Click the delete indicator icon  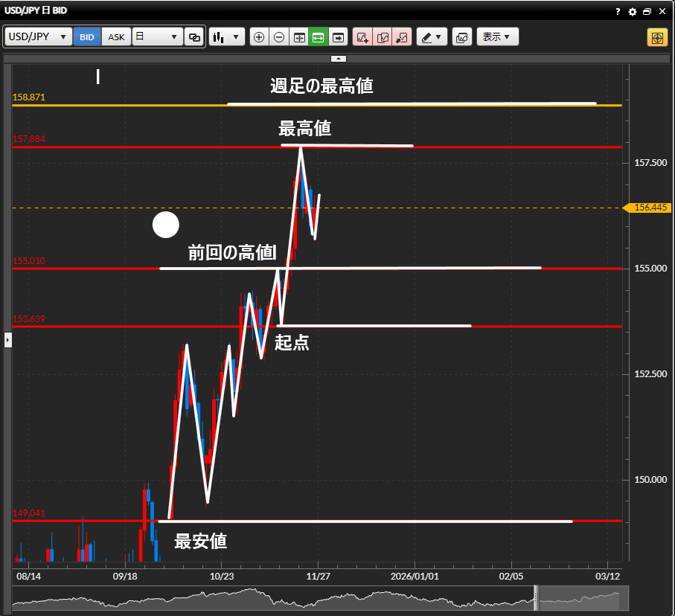click(x=402, y=37)
